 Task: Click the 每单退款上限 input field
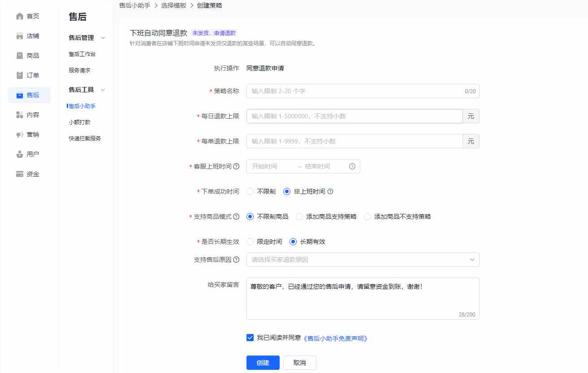click(x=355, y=141)
